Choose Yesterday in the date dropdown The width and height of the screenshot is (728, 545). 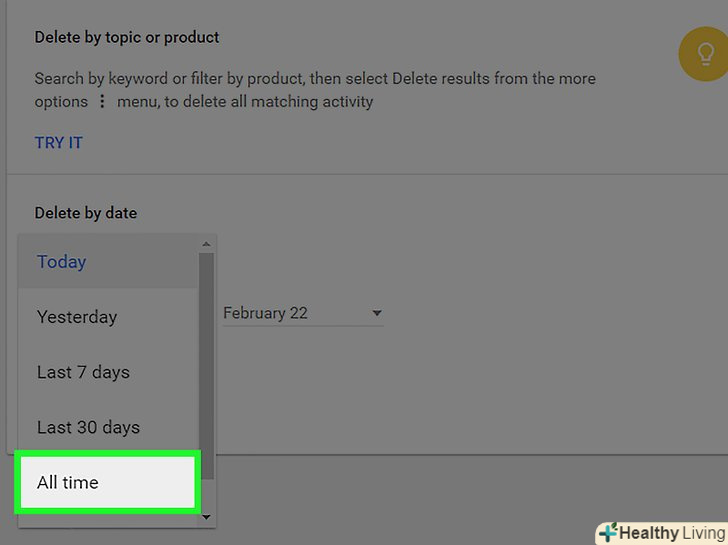77,317
